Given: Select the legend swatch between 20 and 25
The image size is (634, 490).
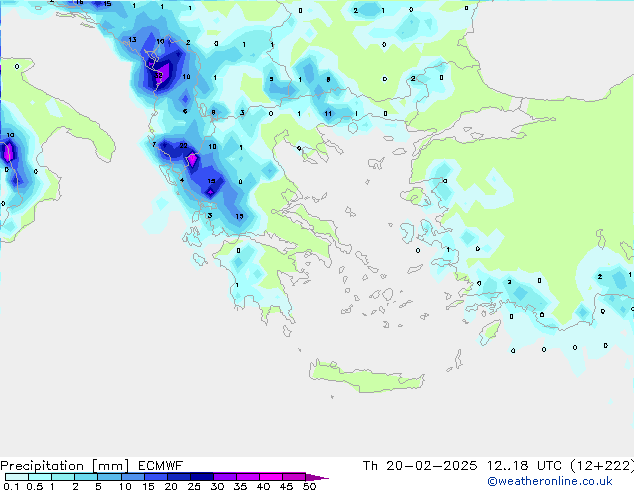Looking at the screenshot, I should coord(178,477).
